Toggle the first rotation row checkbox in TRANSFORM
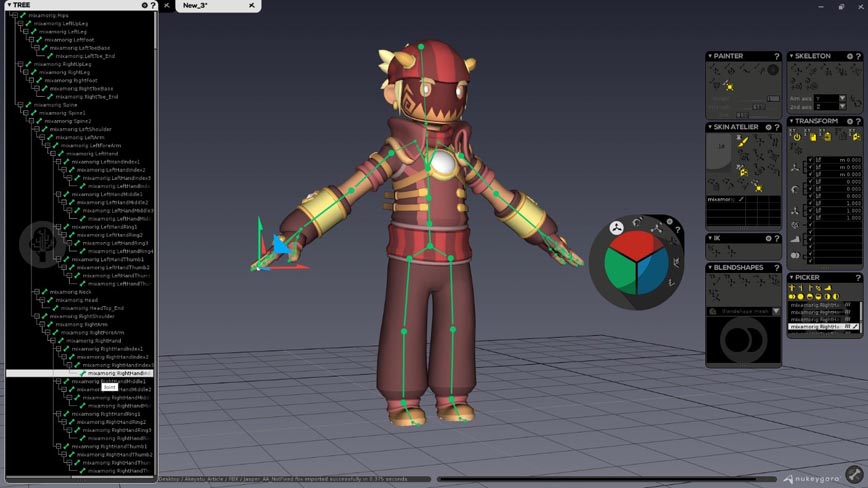This screenshot has height=488, width=868. [x=810, y=181]
